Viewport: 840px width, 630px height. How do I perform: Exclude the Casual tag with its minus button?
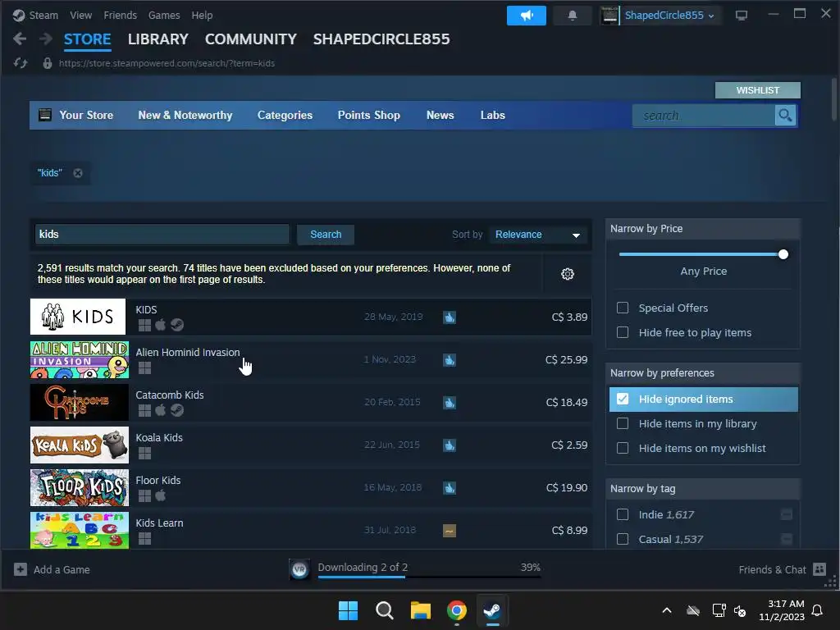click(787, 540)
